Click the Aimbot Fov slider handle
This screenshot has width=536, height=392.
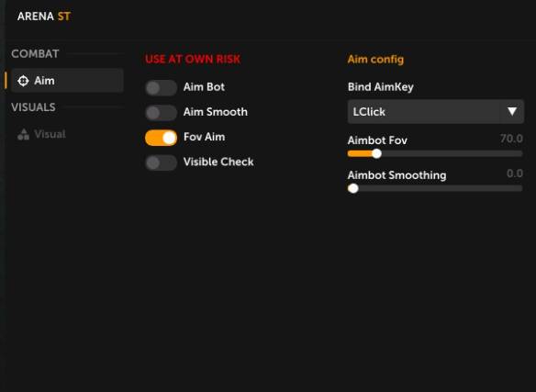[376, 153]
